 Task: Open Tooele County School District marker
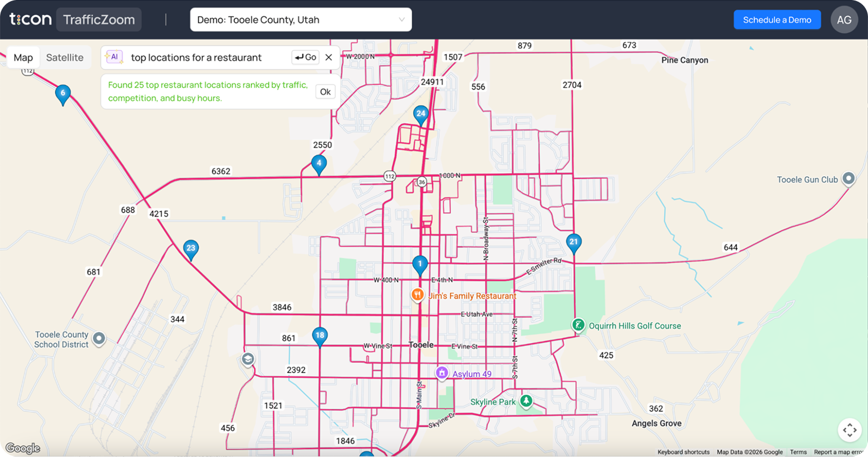click(99, 339)
